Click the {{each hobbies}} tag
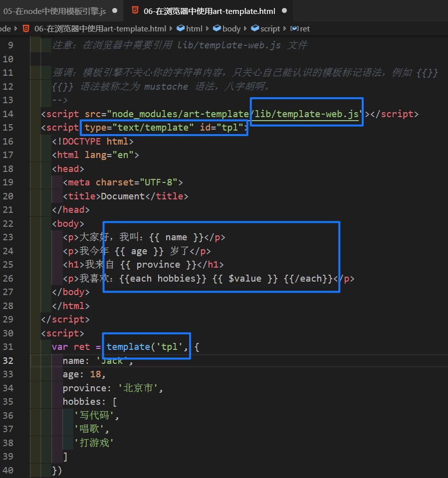Screen dimensions: 448x478 (x=163, y=279)
